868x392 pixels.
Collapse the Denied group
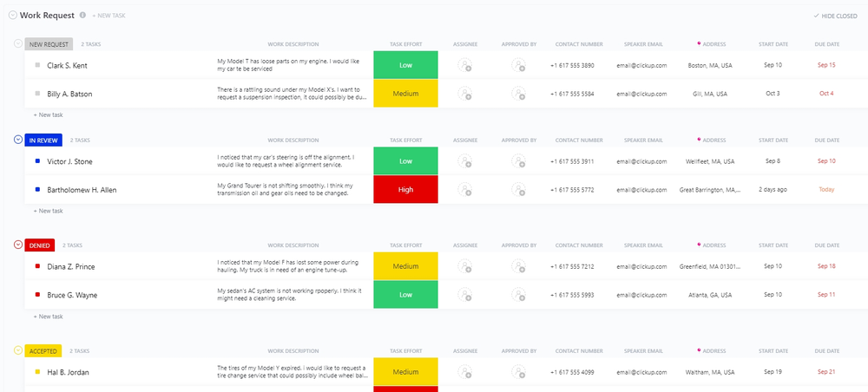click(x=18, y=245)
